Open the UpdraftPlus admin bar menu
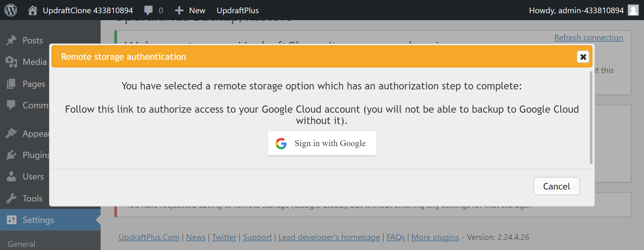644x250 pixels. tap(237, 10)
